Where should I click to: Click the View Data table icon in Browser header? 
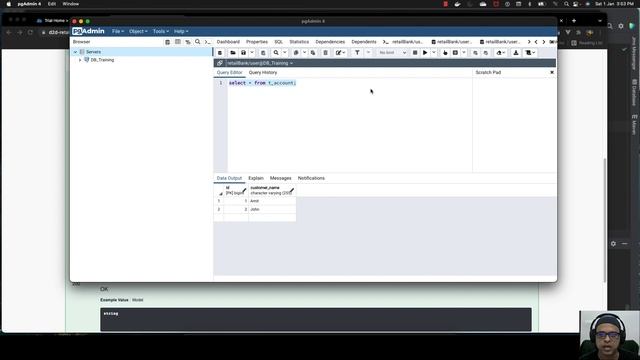[x=178, y=42]
